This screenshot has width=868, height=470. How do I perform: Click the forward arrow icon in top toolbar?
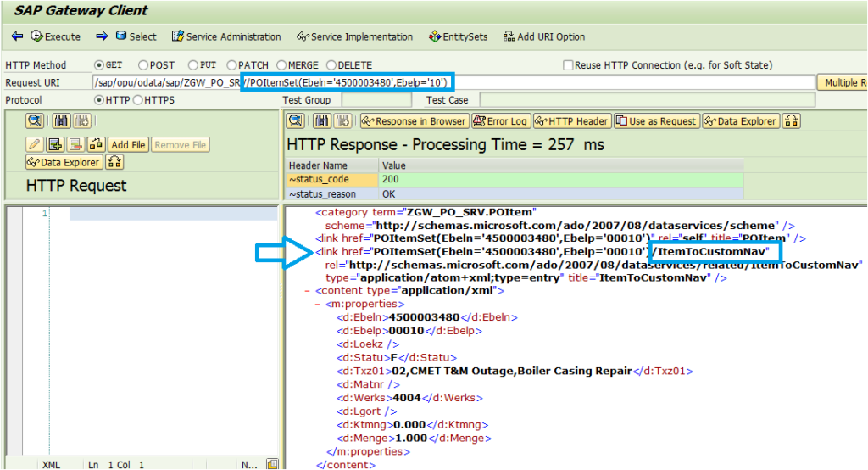pos(102,36)
